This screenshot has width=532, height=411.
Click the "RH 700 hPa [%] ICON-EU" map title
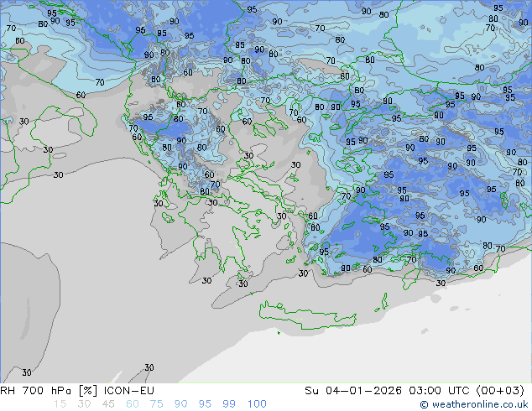77,391
